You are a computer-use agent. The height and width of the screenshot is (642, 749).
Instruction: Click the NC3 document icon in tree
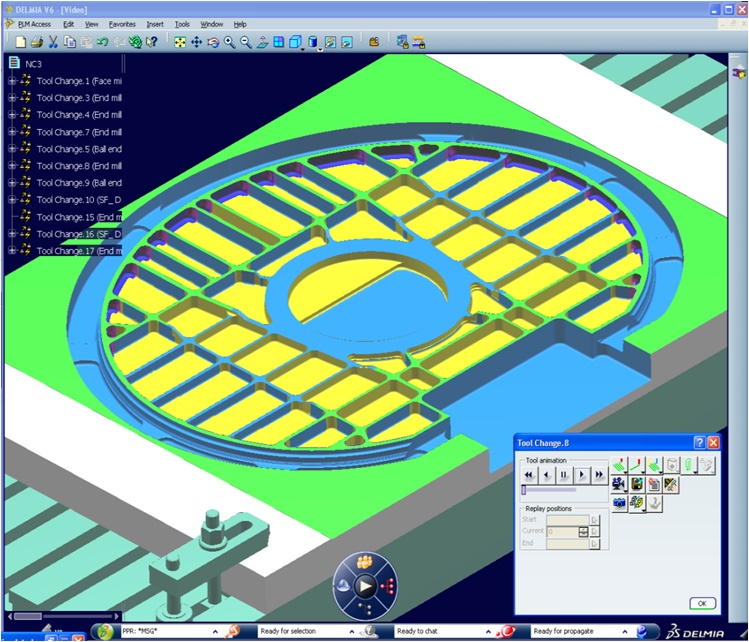14,63
